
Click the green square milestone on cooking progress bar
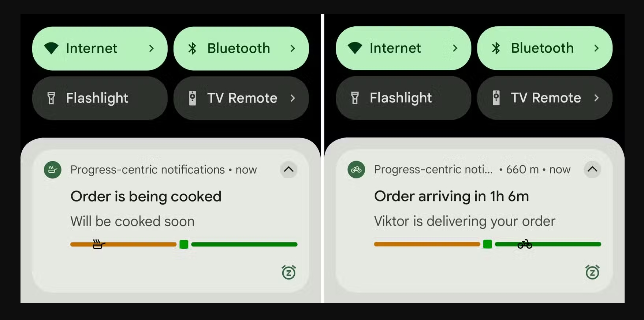click(184, 244)
